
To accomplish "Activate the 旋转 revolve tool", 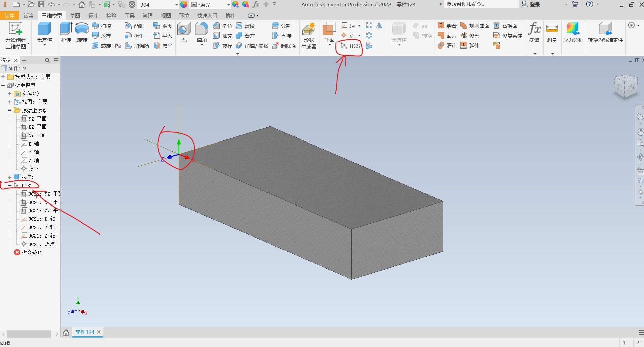I will click(82, 33).
